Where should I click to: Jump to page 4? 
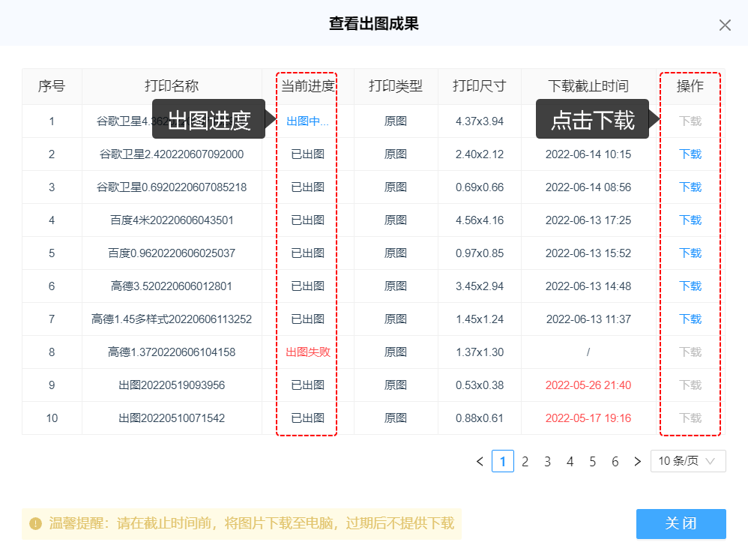tap(570, 461)
